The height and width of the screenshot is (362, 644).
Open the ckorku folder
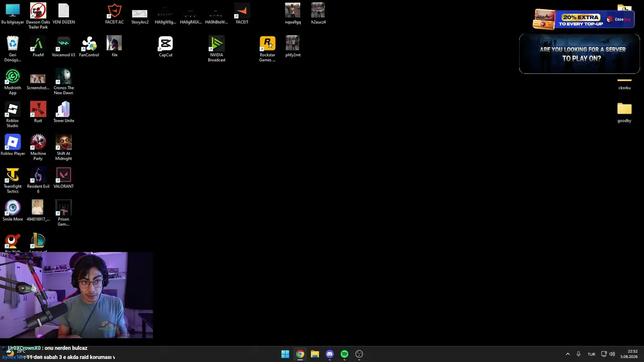coord(624,83)
